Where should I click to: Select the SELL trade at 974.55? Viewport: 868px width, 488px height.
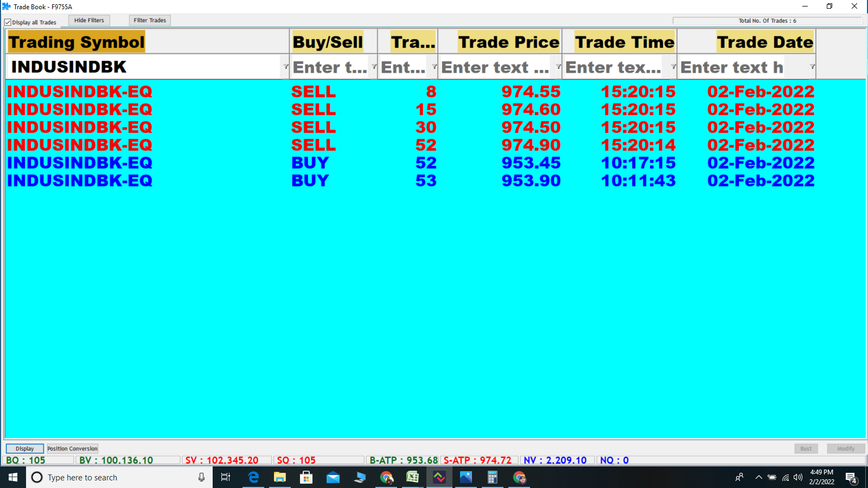coord(411,92)
